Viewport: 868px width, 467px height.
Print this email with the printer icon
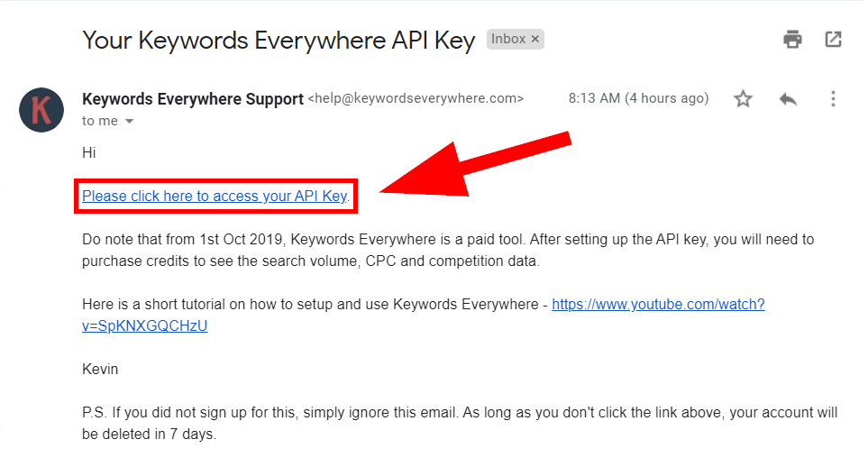point(792,40)
